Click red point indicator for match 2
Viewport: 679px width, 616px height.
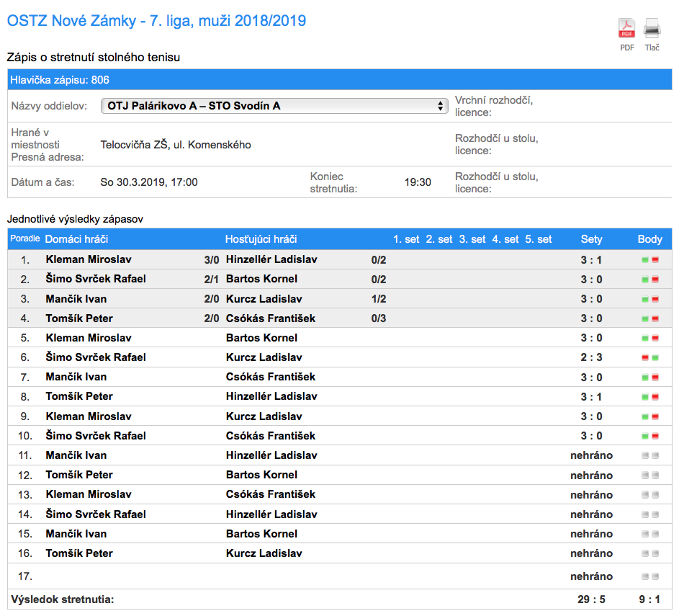tap(655, 280)
